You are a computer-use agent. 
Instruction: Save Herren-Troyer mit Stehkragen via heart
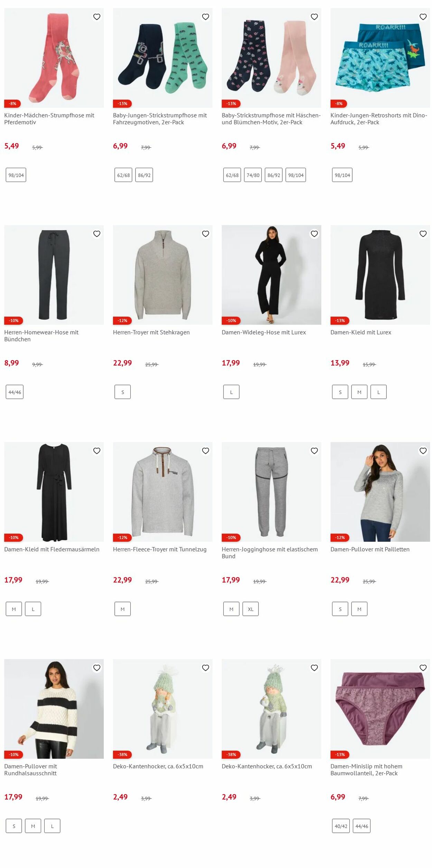(206, 234)
